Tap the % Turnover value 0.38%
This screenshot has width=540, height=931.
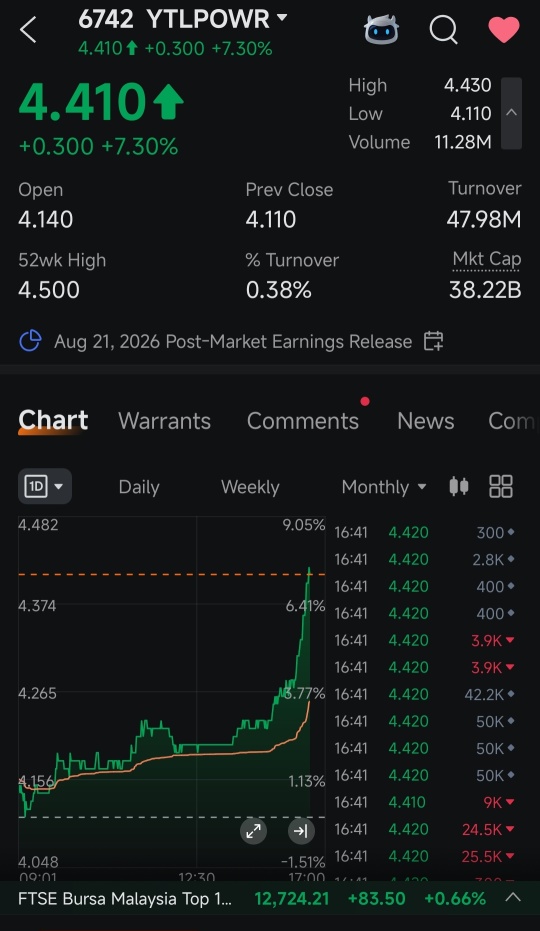point(279,290)
